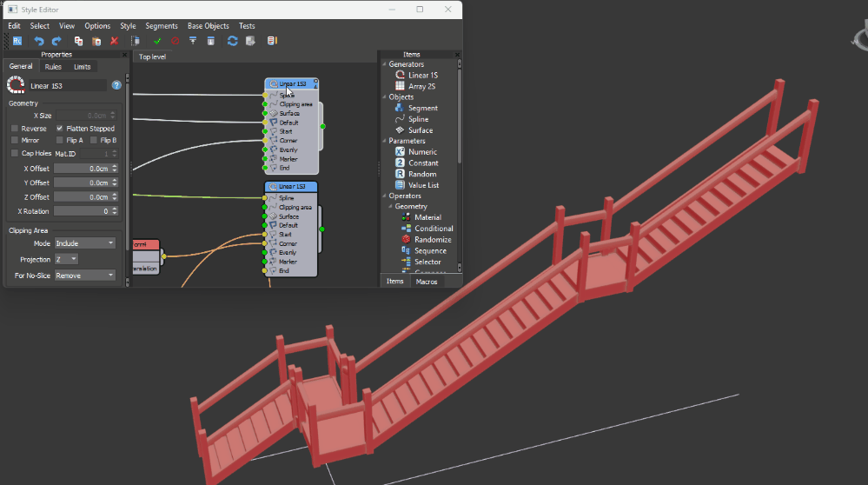Viewport: 868px width, 485px height.
Task: Switch to the Rules tab
Action: pyautogui.click(x=53, y=67)
